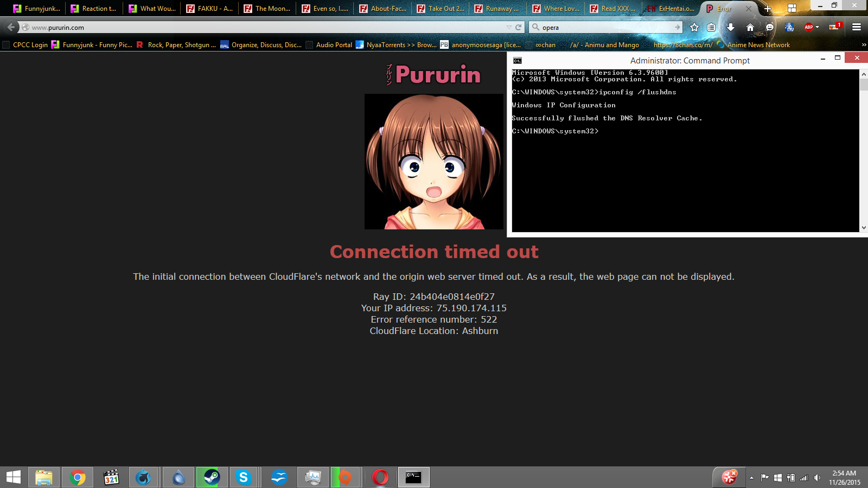
Task: Go back with the back arrow
Action: pyautogui.click(x=11, y=27)
